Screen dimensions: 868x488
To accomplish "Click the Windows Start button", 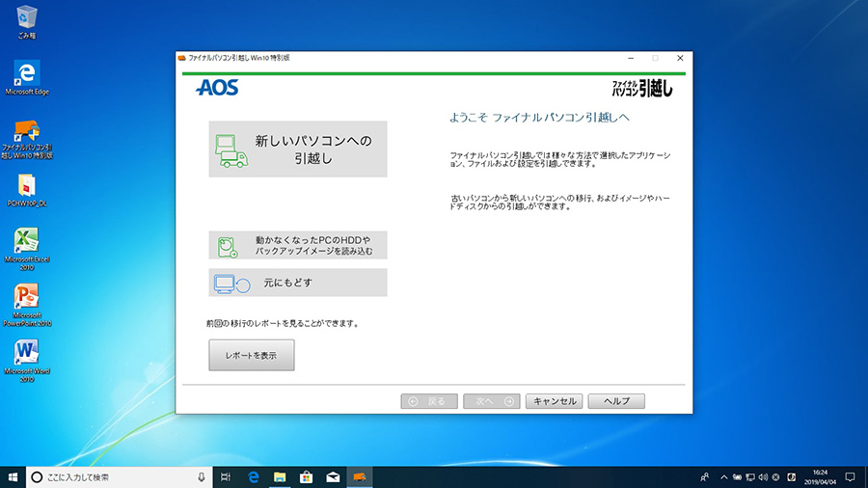I will (x=13, y=476).
